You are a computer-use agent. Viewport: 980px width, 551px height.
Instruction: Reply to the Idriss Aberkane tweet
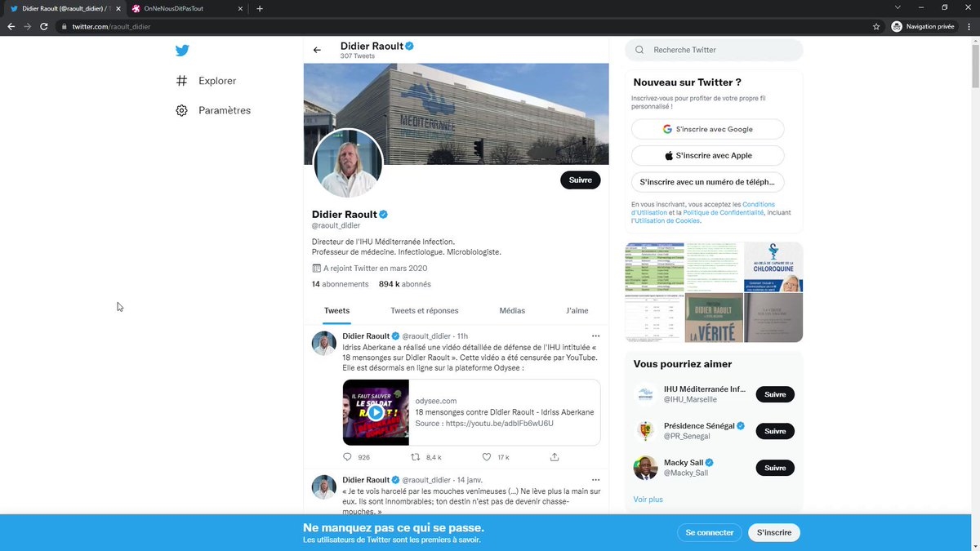(x=347, y=457)
